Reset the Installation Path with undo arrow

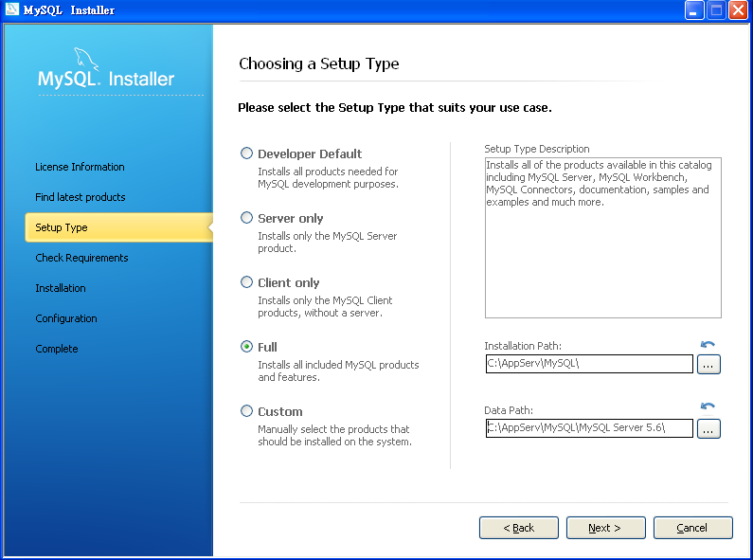coord(708,344)
